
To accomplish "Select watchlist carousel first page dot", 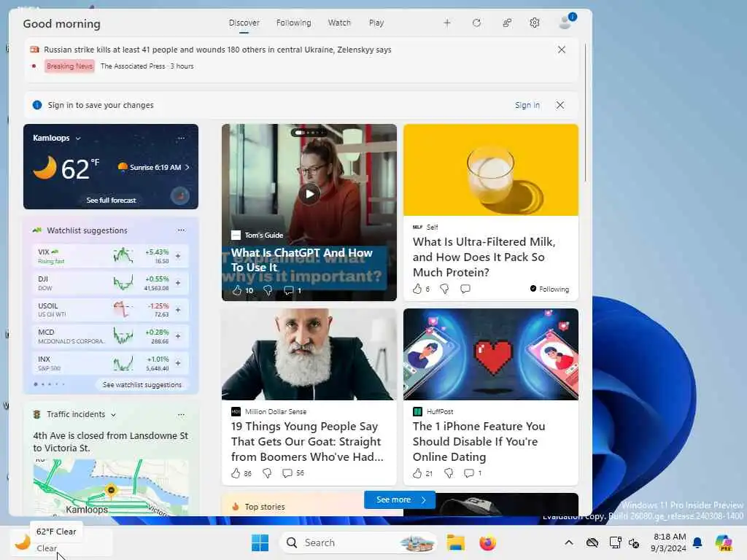I will 36,384.
